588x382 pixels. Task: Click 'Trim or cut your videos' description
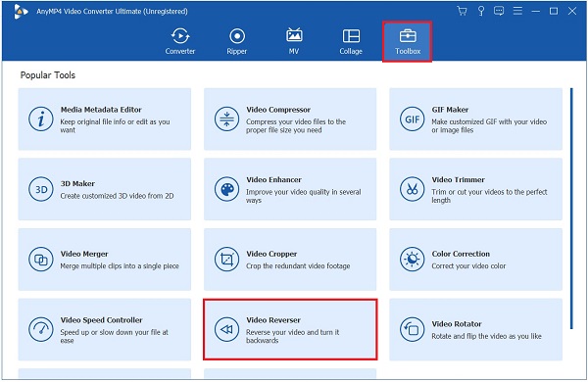489,196
